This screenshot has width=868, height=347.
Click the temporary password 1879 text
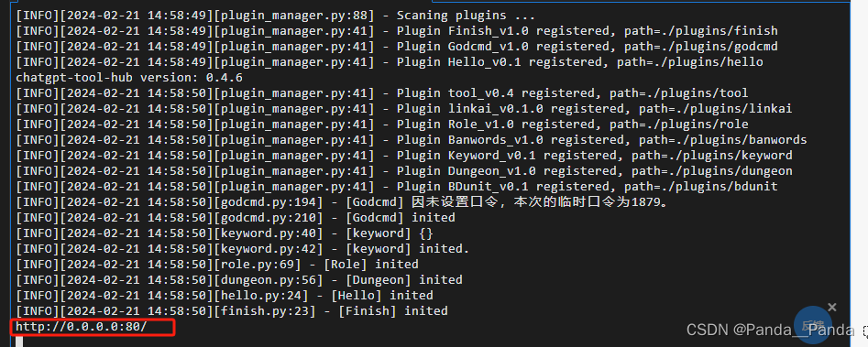coord(646,201)
